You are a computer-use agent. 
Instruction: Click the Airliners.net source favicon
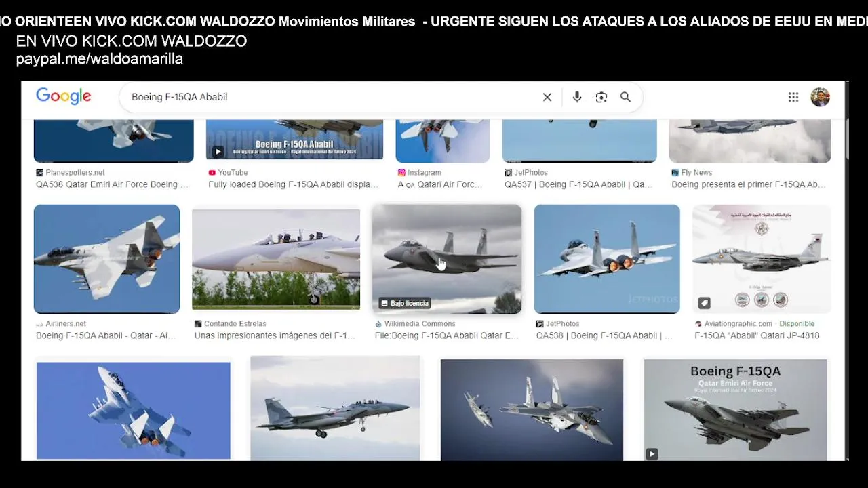(x=40, y=324)
